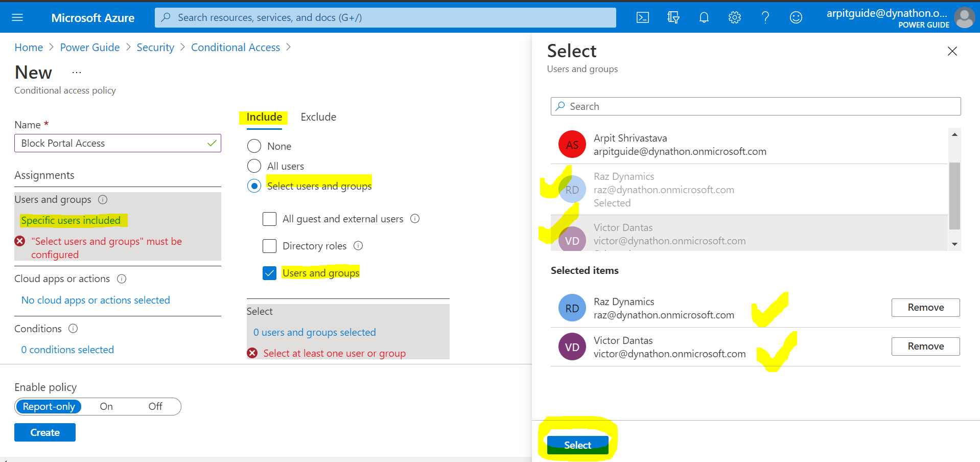Open the Directories and subscriptions filter
Viewport: 980px width, 462px height.
tap(673, 17)
